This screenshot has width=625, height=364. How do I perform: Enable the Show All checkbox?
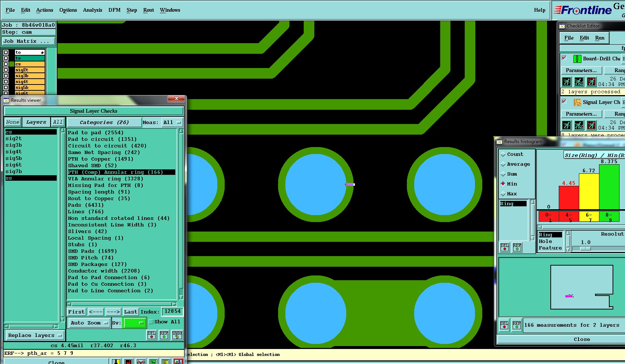coord(151,322)
